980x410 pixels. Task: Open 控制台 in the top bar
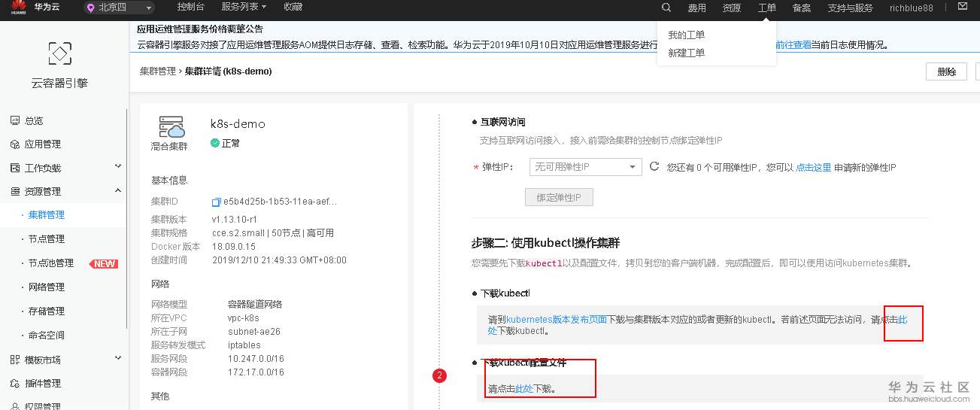[190, 7]
